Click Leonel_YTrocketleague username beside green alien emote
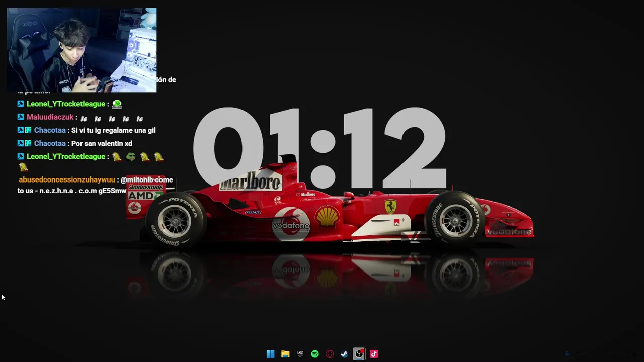The height and width of the screenshot is (362, 644). [66, 104]
